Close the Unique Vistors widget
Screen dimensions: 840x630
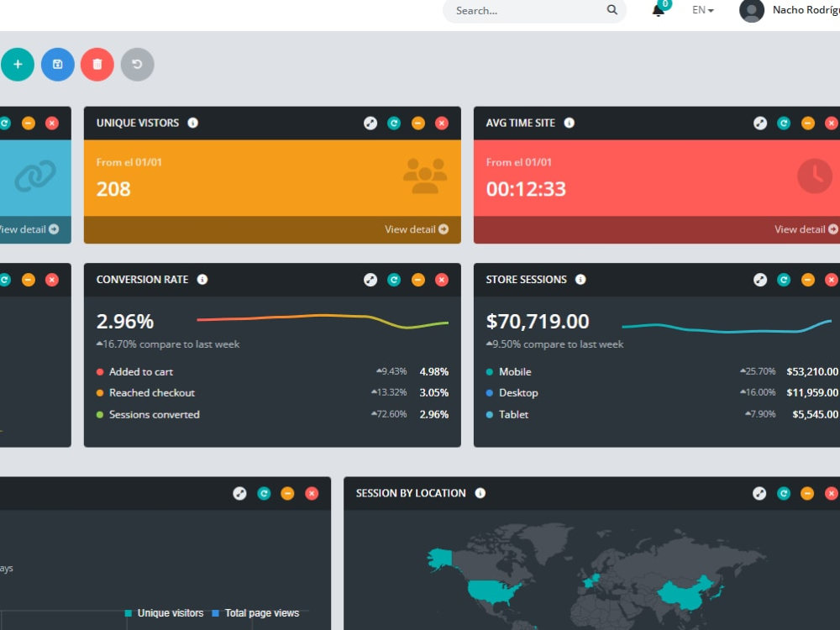tap(442, 123)
